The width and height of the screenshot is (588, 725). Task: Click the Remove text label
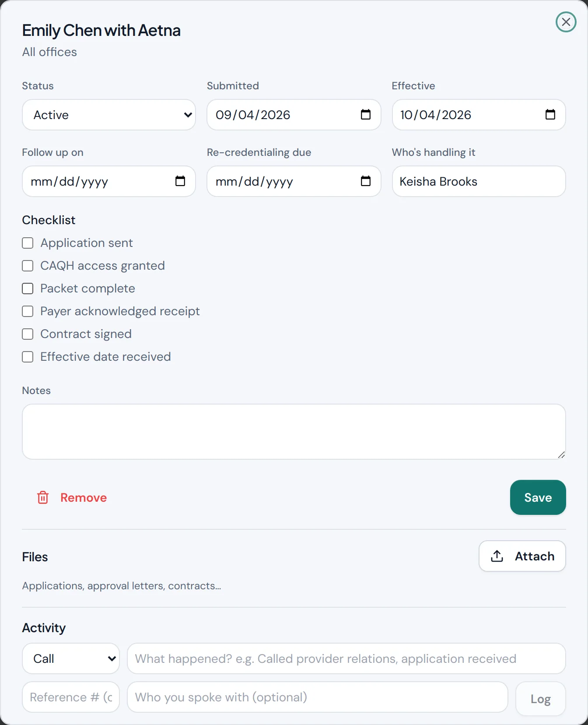[84, 498]
